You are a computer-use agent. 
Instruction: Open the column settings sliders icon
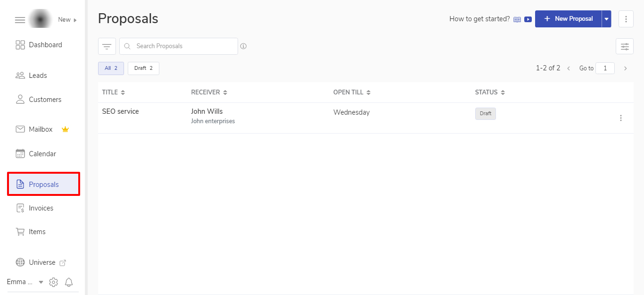(624, 46)
